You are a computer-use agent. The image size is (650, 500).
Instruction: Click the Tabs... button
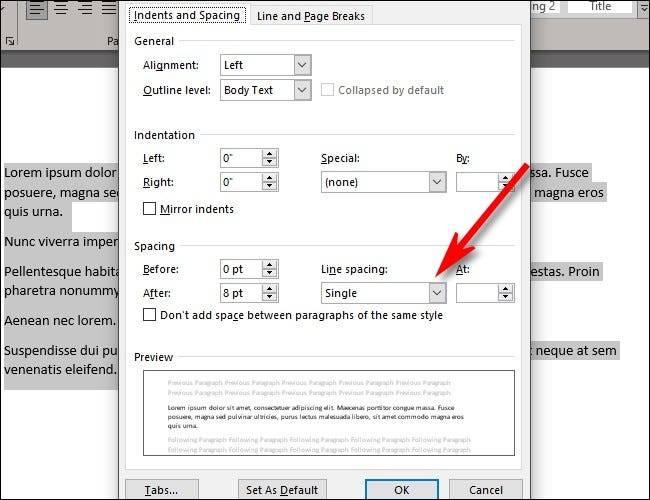[x=160, y=489]
